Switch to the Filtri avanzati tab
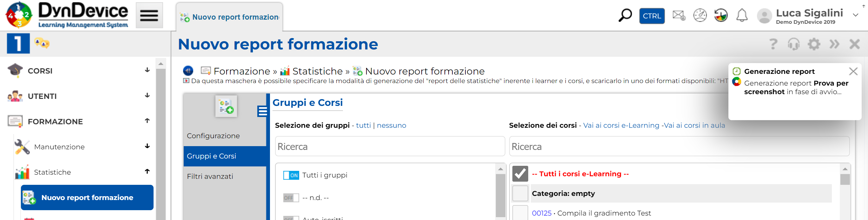The height and width of the screenshot is (220, 868). [210, 176]
